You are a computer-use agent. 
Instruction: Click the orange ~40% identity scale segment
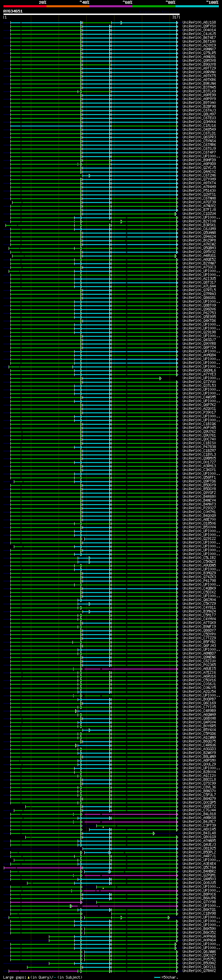click(x=68, y=7)
